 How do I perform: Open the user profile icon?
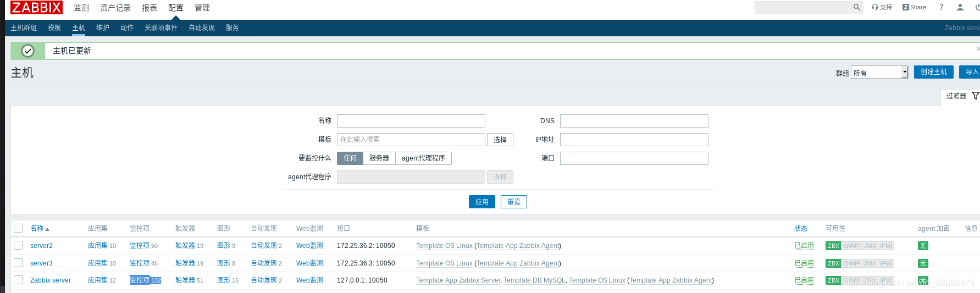[960, 7]
